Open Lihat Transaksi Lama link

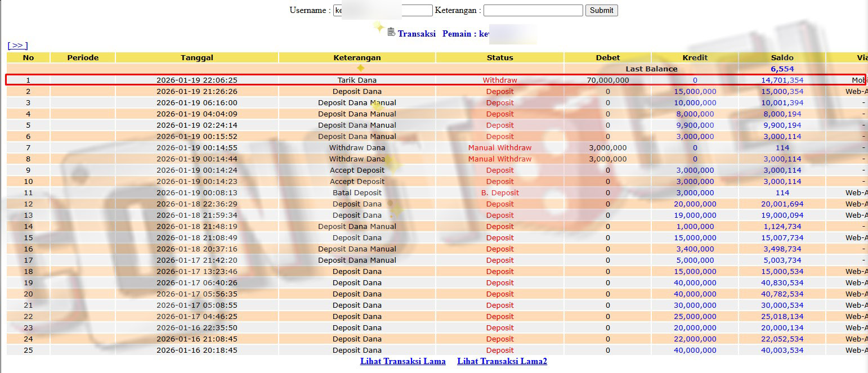coord(402,361)
